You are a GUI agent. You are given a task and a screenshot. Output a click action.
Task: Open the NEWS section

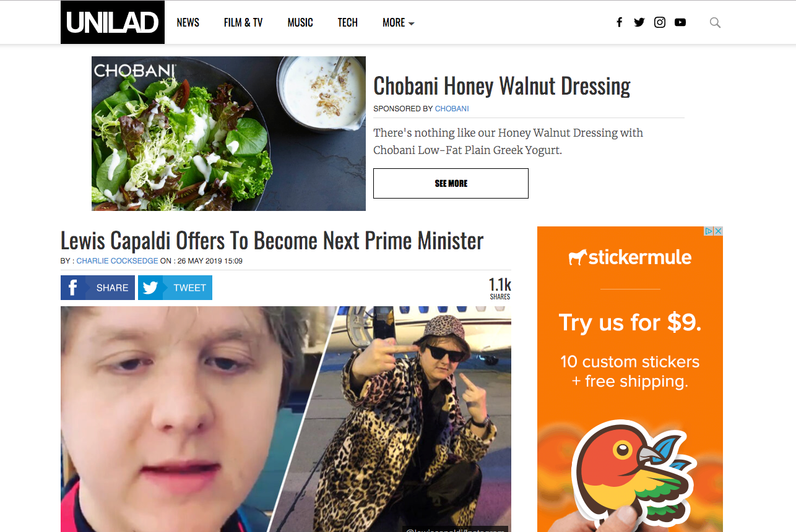click(x=188, y=22)
